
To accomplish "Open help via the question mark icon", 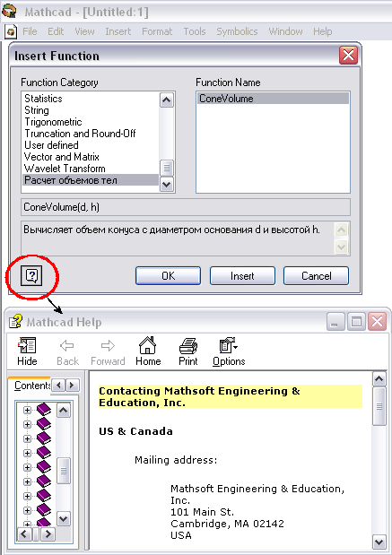I will tap(31, 275).
